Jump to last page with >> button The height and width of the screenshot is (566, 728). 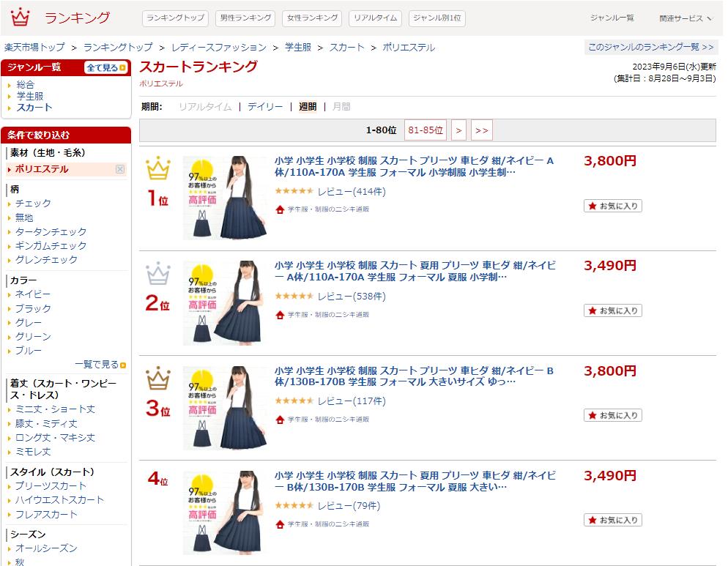tap(481, 130)
